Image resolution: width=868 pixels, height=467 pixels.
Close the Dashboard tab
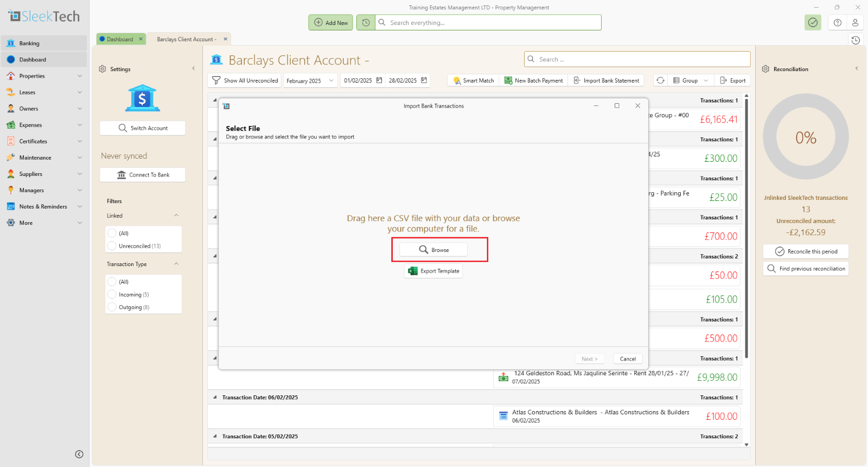[141, 39]
